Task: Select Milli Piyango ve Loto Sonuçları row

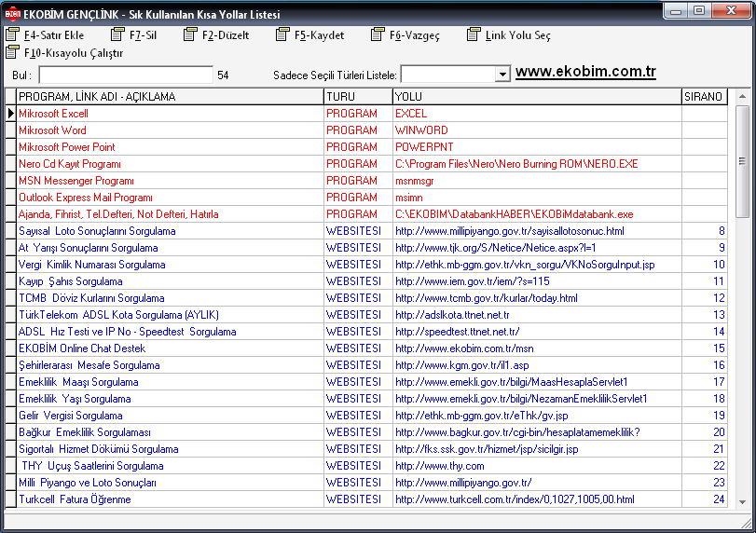Action: tap(366, 483)
